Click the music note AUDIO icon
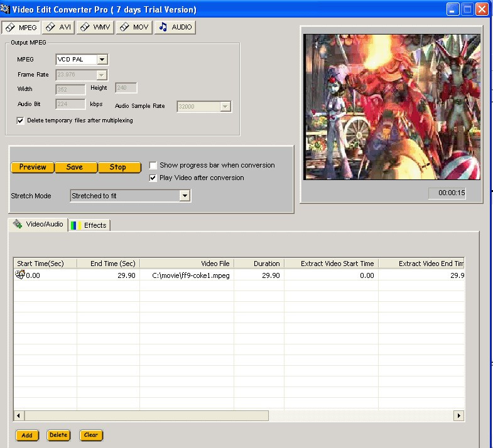 coord(163,27)
